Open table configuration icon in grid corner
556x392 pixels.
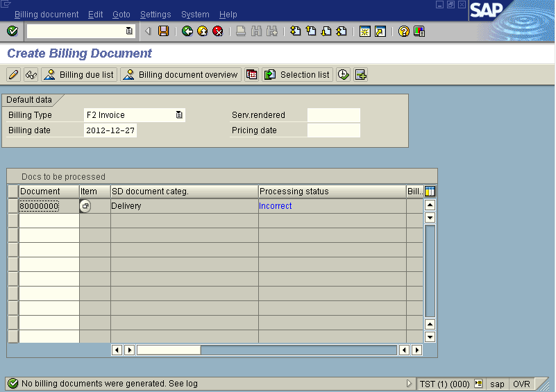coord(430,191)
